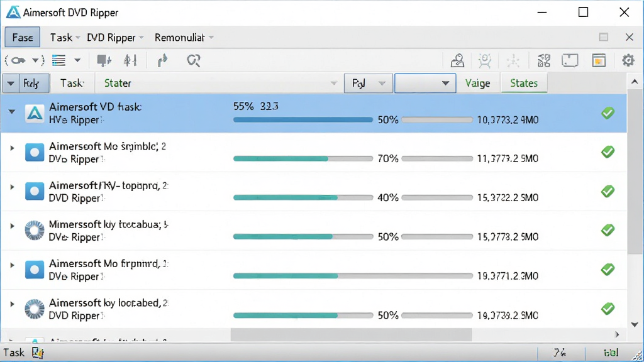Click the screen panel icon in toolbar
This screenshot has width=644, height=362.
570,61
